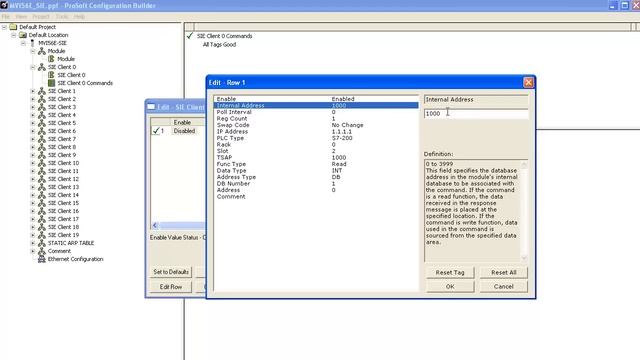Close the Edit - Row 1 dialog
The width and height of the screenshot is (640, 360).
(528, 82)
